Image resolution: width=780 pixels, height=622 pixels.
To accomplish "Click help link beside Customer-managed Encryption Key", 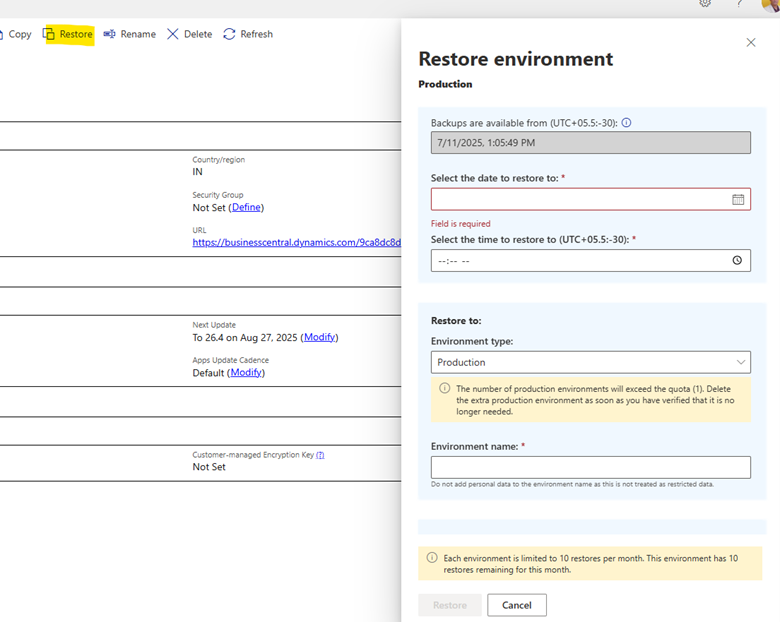I will pyautogui.click(x=320, y=455).
